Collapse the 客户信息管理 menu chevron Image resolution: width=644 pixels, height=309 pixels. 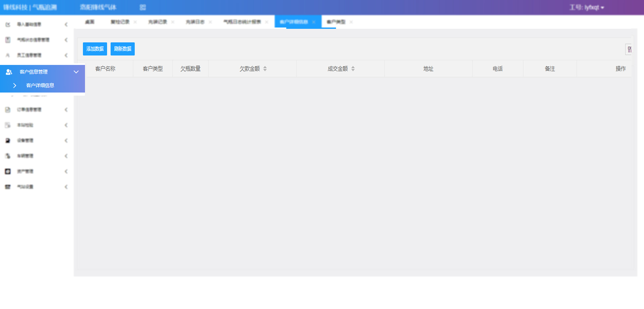(76, 72)
